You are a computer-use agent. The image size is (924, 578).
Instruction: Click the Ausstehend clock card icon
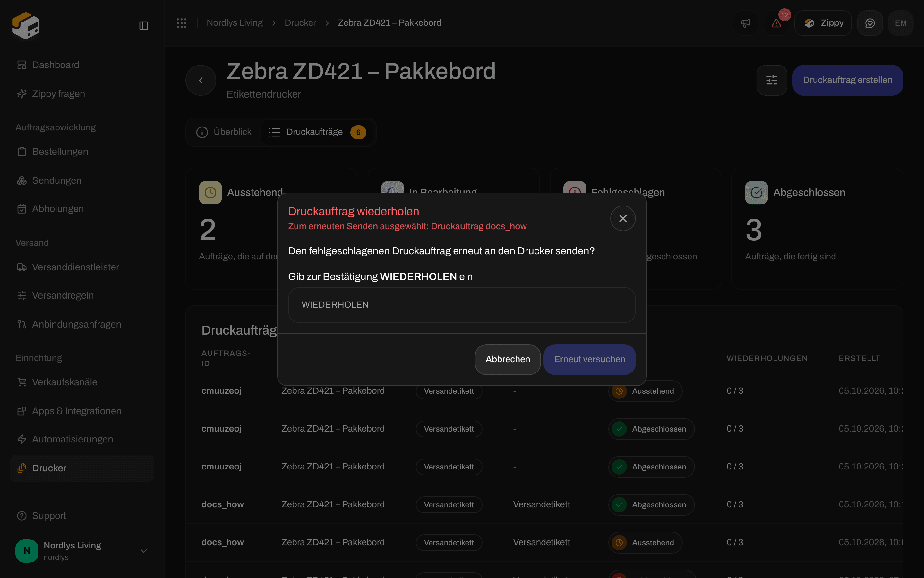click(210, 192)
